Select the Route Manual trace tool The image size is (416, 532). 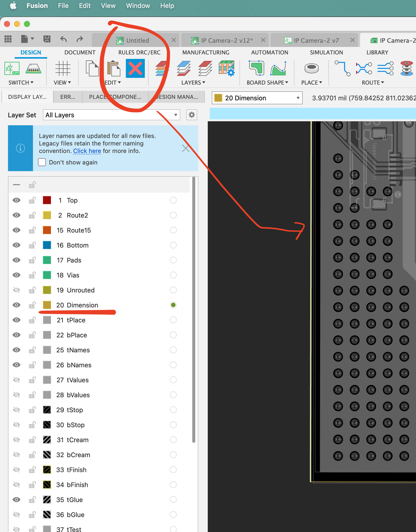coord(343,68)
